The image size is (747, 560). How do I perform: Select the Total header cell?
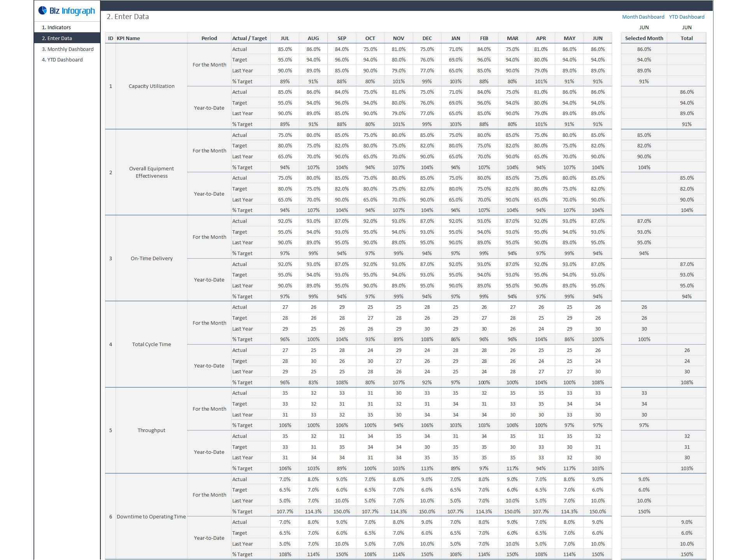click(687, 38)
